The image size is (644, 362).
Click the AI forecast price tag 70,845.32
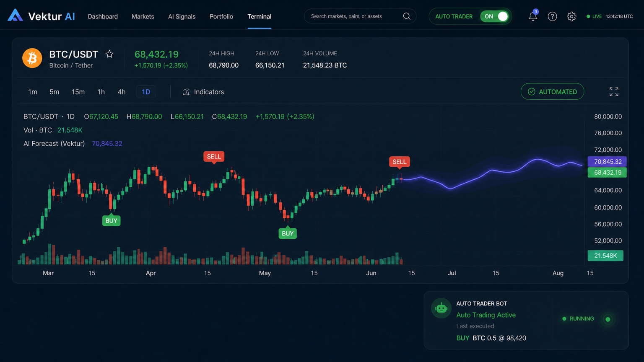click(607, 162)
